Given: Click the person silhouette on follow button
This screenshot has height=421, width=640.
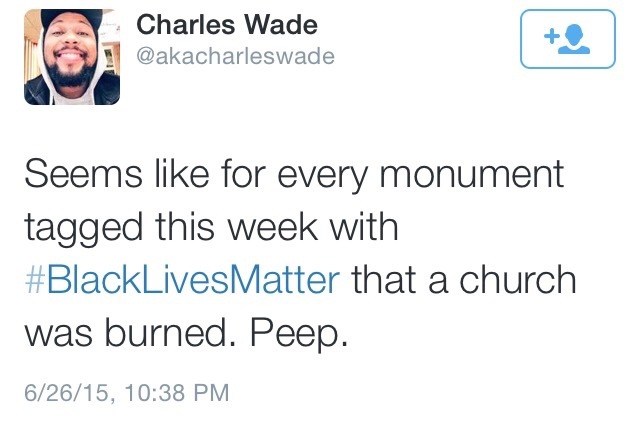Looking at the screenshot, I should (x=574, y=40).
